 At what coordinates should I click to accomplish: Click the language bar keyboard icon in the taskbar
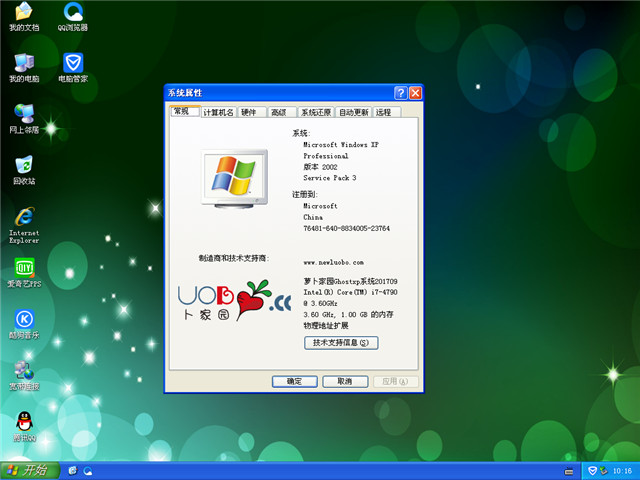pyautogui.click(x=569, y=471)
